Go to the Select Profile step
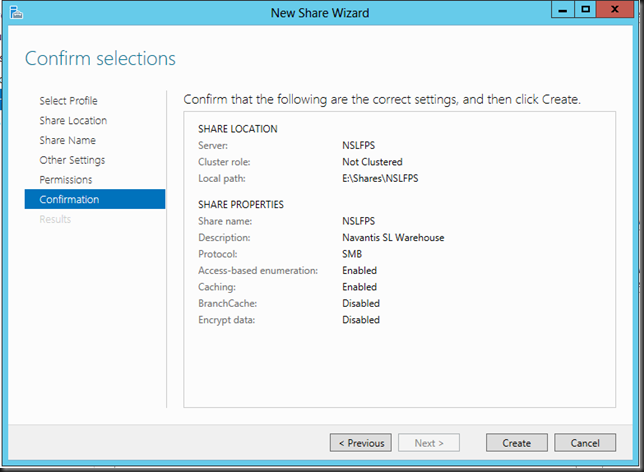This screenshot has height=472, width=644. click(68, 101)
